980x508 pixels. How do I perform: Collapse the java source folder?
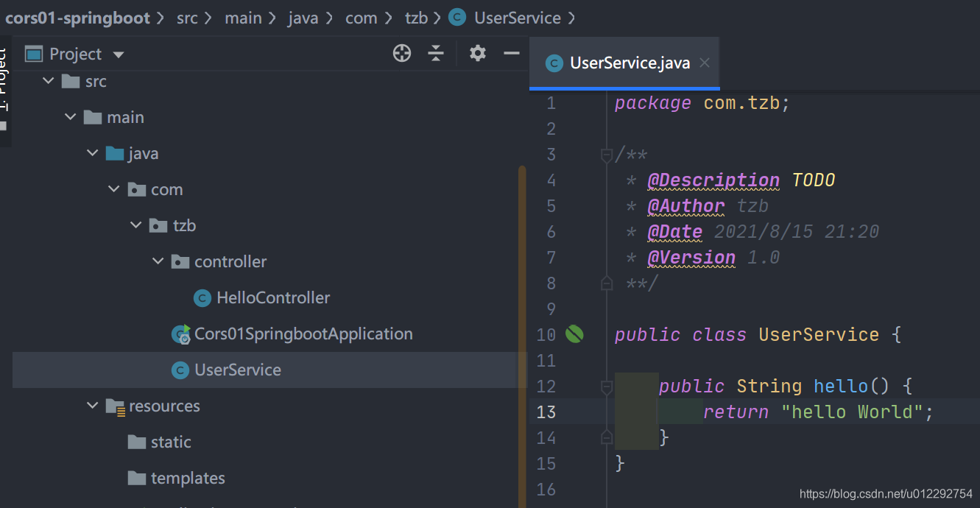click(92, 153)
